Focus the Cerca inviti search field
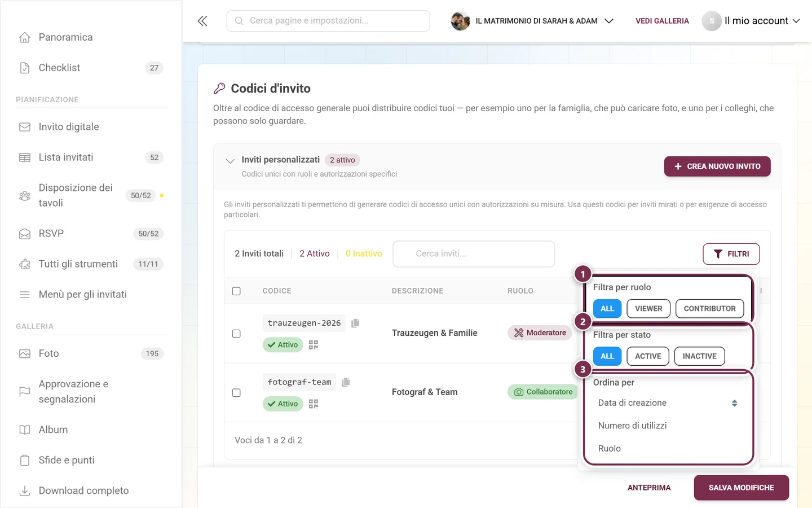812x508 pixels. pyautogui.click(x=474, y=254)
